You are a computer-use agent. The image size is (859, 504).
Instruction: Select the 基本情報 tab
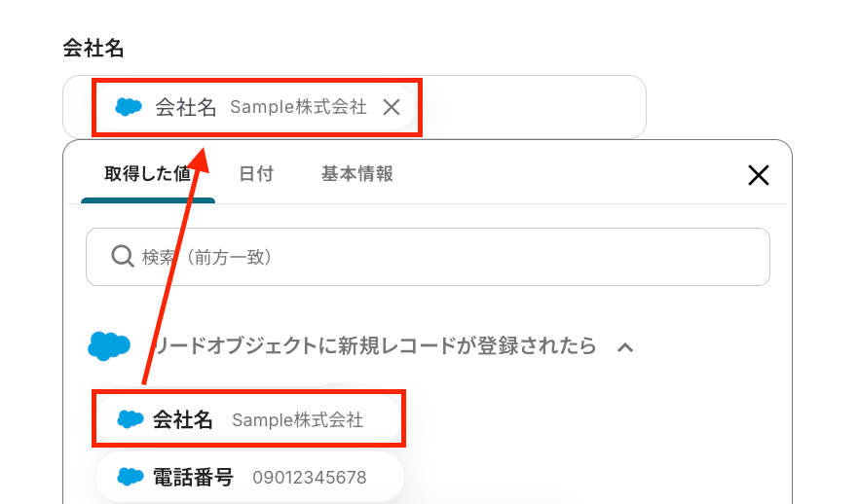tap(357, 174)
